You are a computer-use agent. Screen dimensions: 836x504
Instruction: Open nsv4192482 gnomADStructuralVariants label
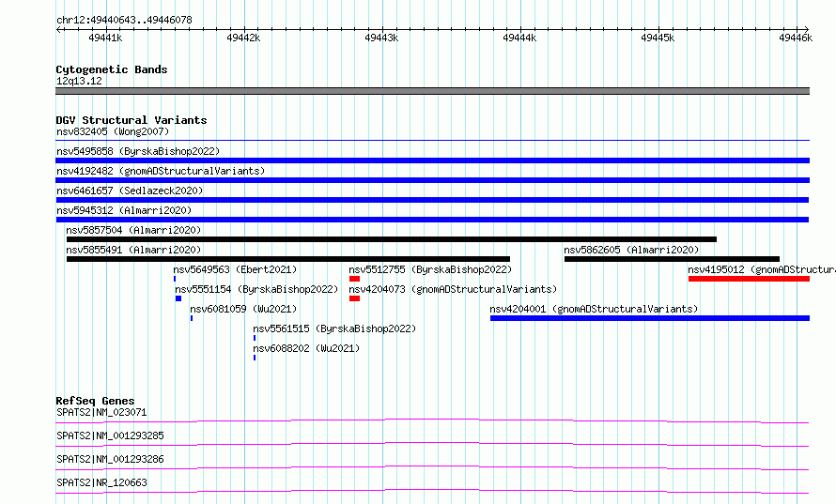(x=161, y=171)
